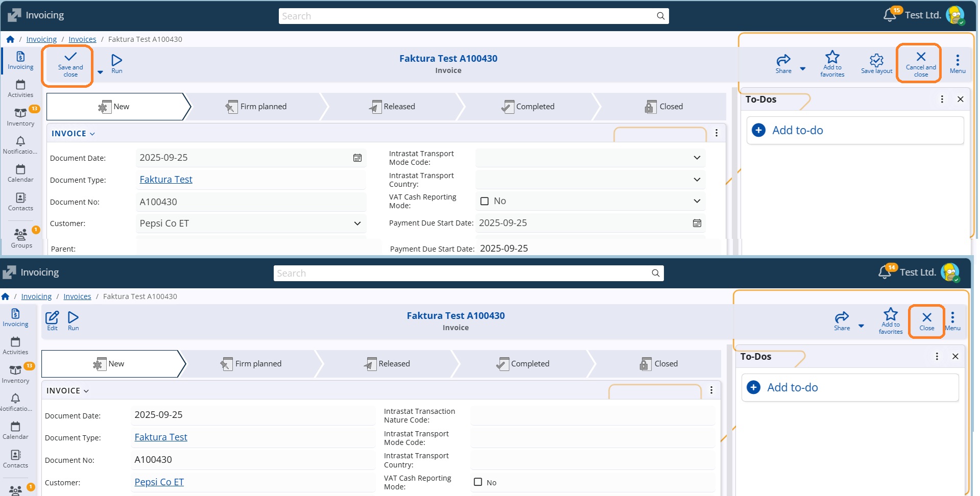Viewport: 980px width, 496px height.
Task: Open the Faktura Test link in upper form
Action: click(x=166, y=180)
